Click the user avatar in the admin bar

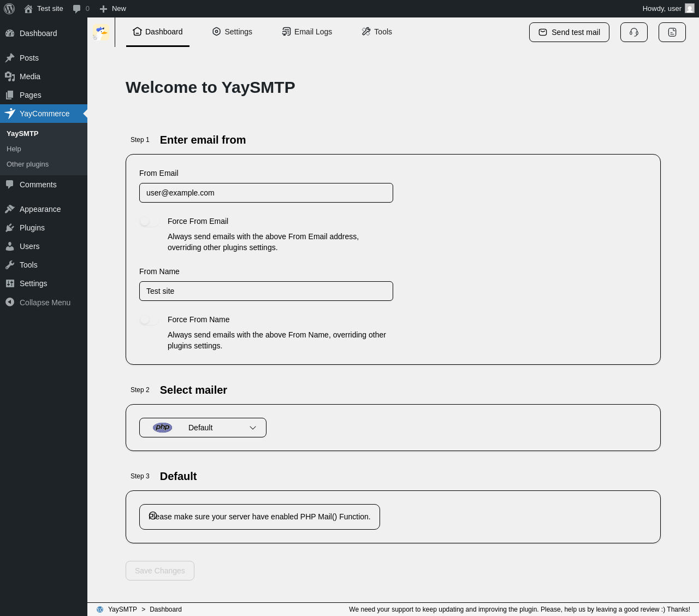click(x=690, y=9)
